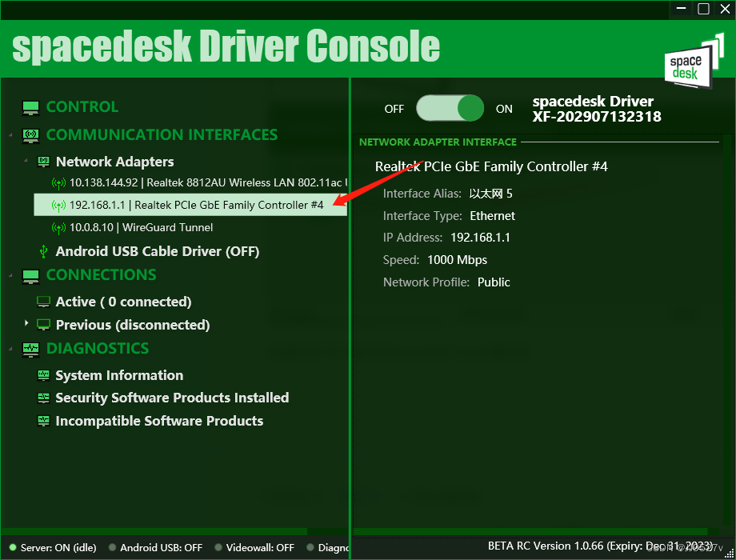Click the Android USB cable icon
Viewport: 736px width, 560px height.
point(44,252)
